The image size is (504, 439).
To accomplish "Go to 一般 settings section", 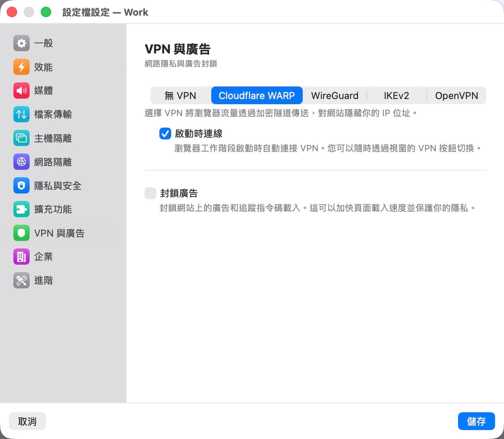I will 63,43.
